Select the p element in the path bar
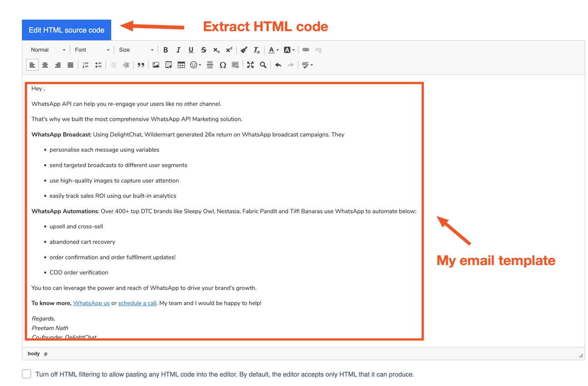The height and width of the screenshot is (386, 588). coord(46,353)
